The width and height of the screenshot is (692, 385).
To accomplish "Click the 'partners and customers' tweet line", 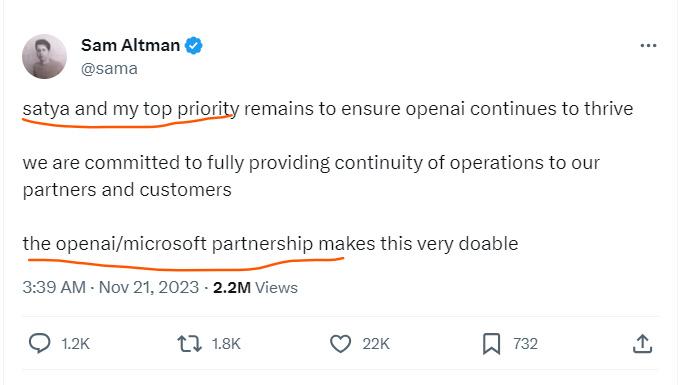I will pyautogui.click(x=127, y=190).
